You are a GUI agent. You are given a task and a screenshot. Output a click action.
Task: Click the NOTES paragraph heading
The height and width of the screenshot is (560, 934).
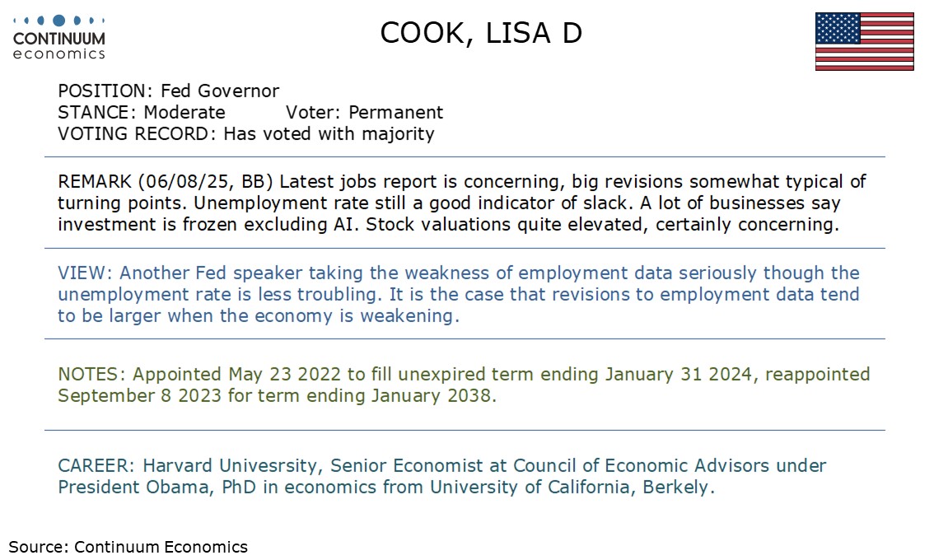[x=91, y=374]
